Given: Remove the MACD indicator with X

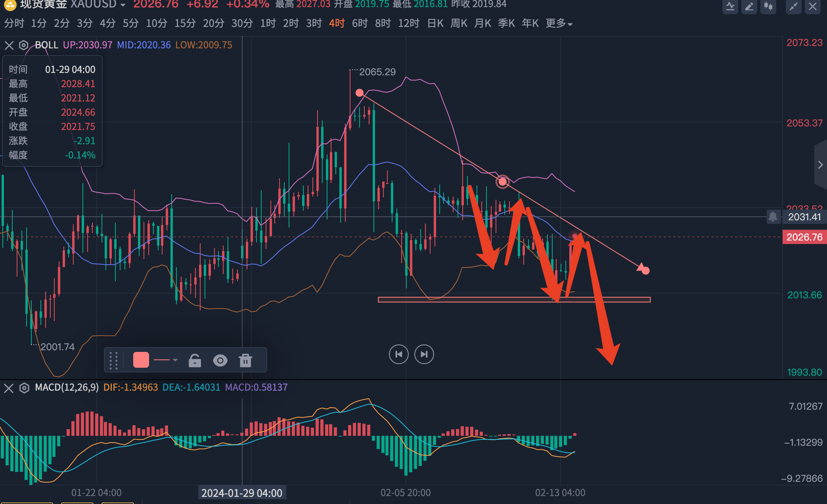Looking at the screenshot, I should [9, 388].
